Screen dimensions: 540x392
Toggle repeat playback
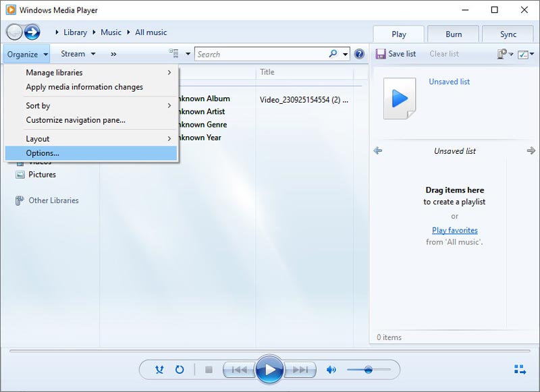click(180, 370)
